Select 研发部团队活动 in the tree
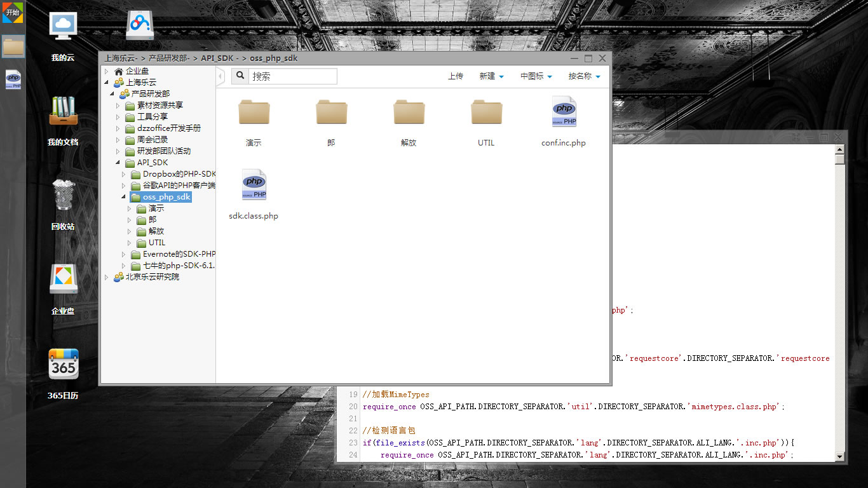The width and height of the screenshot is (868, 488). pyautogui.click(x=164, y=151)
